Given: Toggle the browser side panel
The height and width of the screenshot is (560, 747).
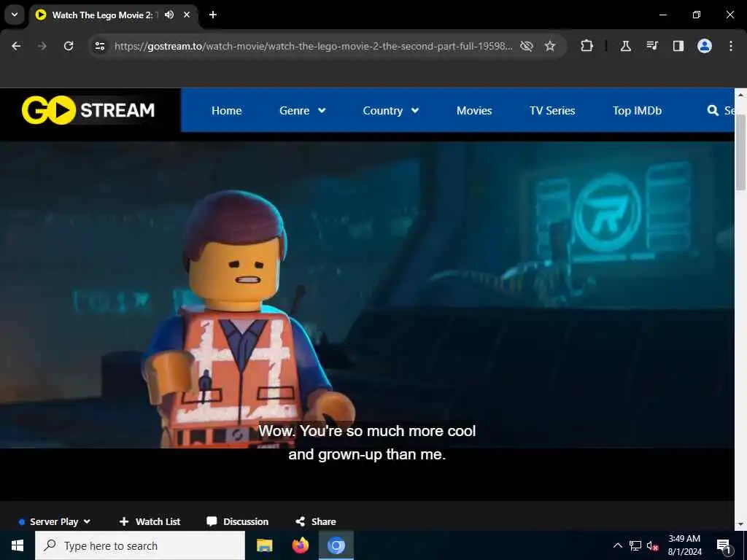Looking at the screenshot, I should [678, 46].
